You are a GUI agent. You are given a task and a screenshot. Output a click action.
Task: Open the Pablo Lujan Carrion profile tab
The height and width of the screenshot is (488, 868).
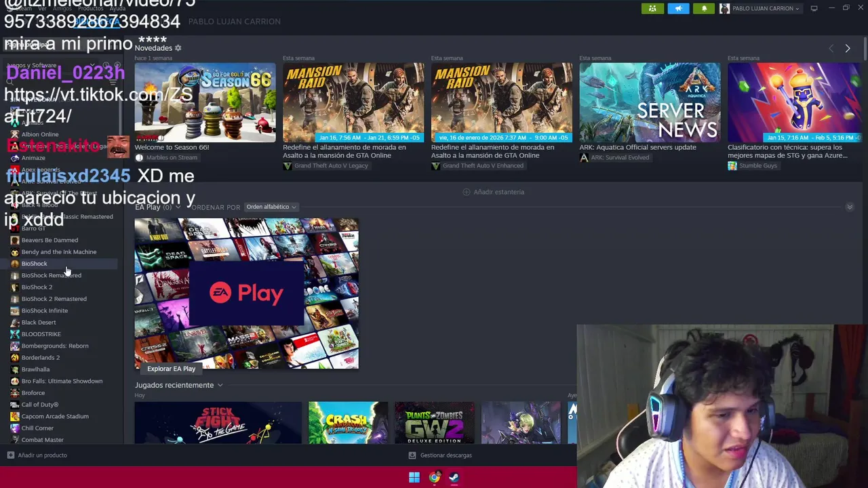click(234, 22)
